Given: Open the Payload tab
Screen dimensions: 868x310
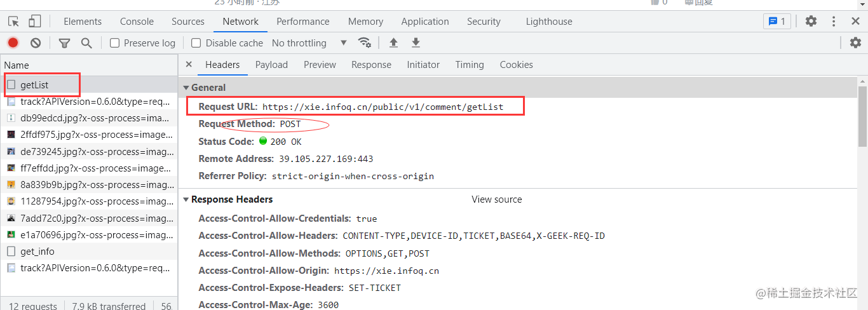Looking at the screenshot, I should coord(271,65).
